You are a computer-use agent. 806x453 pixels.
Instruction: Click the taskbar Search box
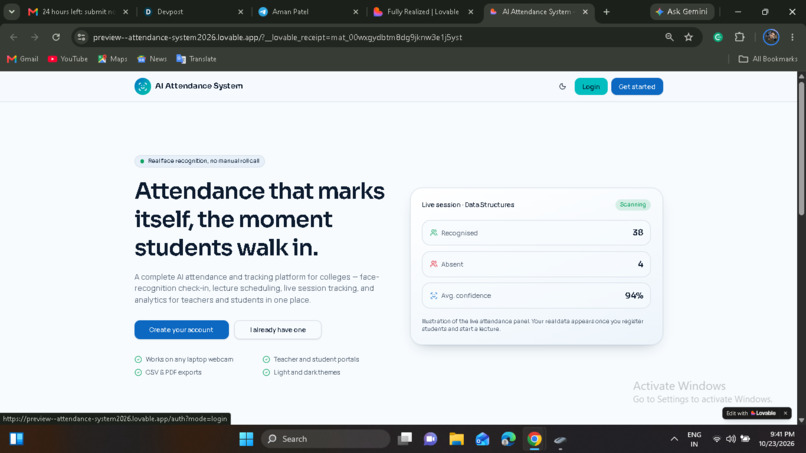(x=326, y=439)
